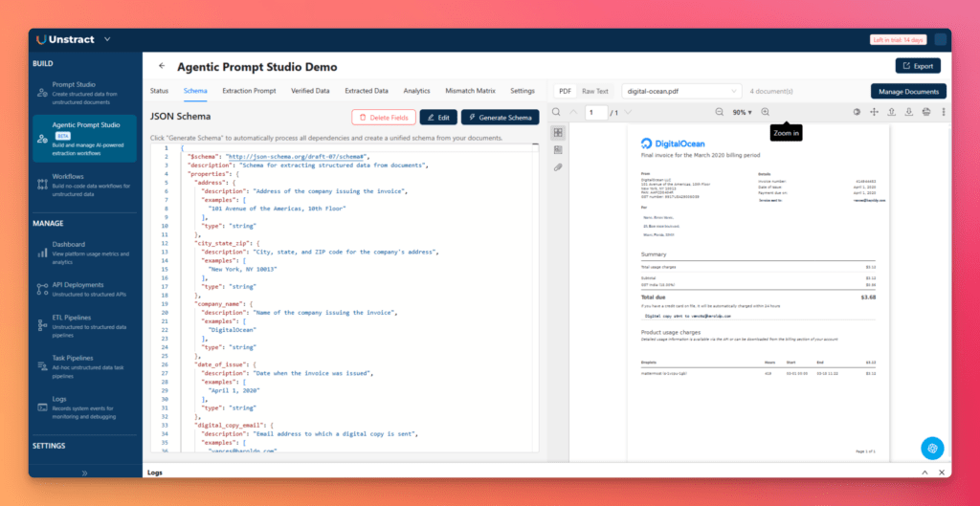Switch document view to Raw Text
Image resolution: width=980 pixels, height=506 pixels.
point(595,91)
